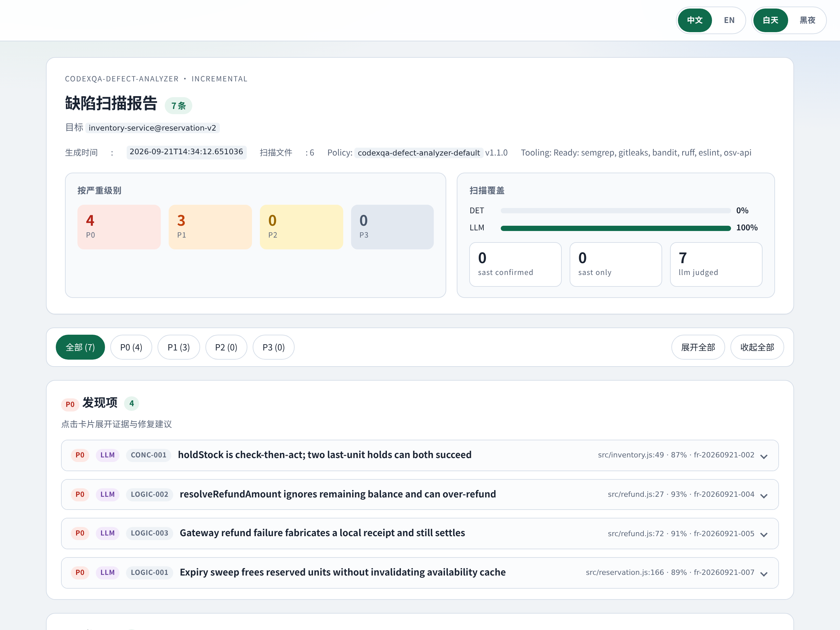Click the 2026-09-21T14:34:12.651036 timestamp
The image size is (840, 630).
pyautogui.click(x=186, y=152)
